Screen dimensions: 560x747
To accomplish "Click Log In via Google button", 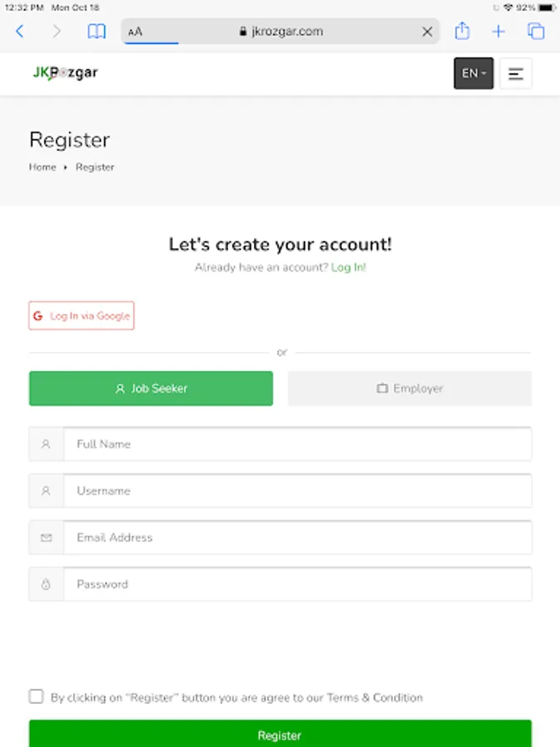I will coord(81,315).
